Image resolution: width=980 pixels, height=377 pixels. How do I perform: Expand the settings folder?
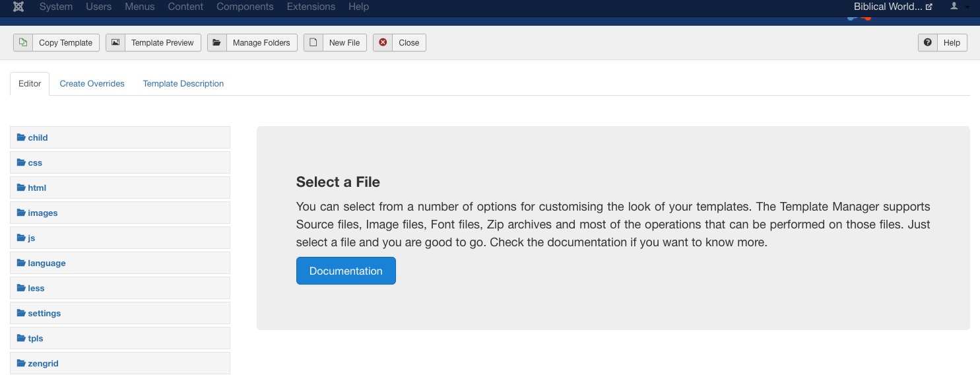(120, 313)
